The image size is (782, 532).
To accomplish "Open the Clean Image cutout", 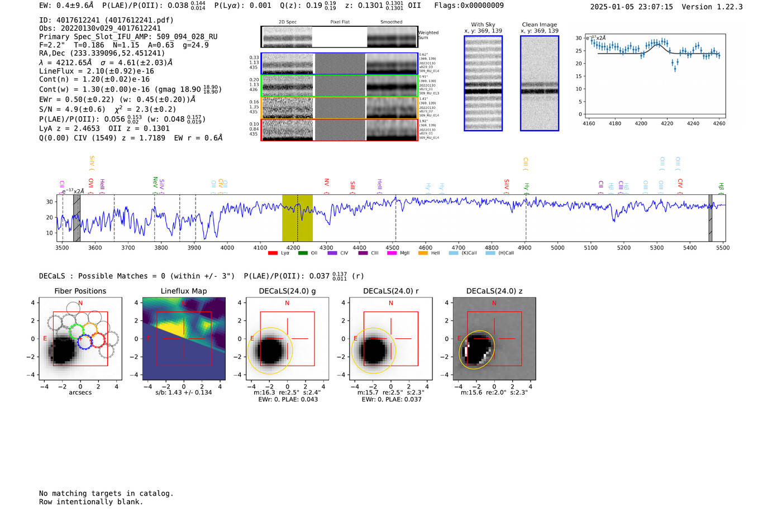I will click(540, 83).
